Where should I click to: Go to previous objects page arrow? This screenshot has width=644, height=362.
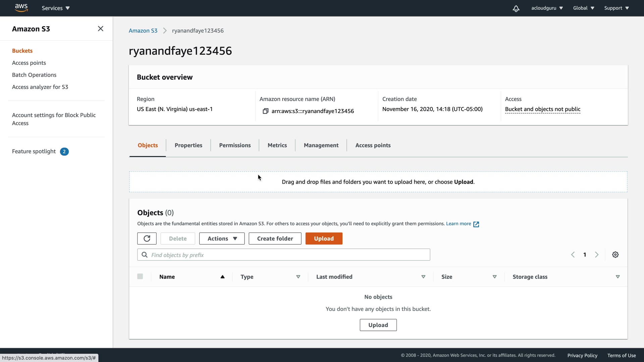click(573, 255)
